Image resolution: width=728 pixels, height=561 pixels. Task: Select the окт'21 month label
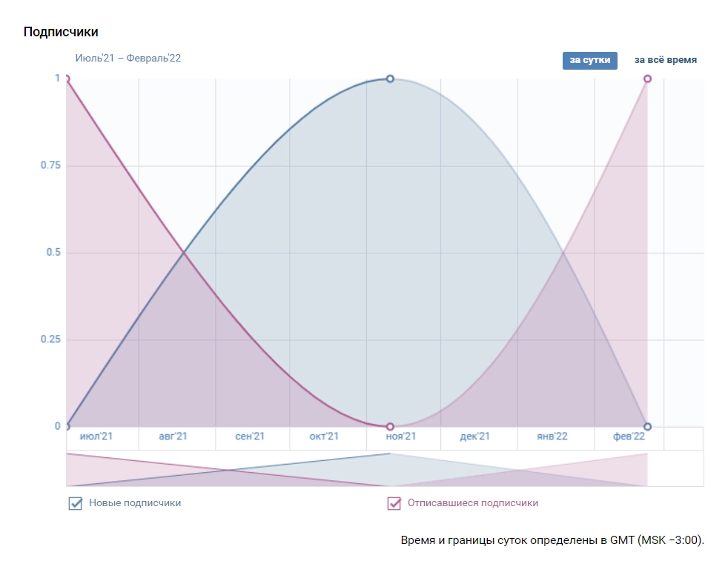pyautogui.click(x=324, y=436)
